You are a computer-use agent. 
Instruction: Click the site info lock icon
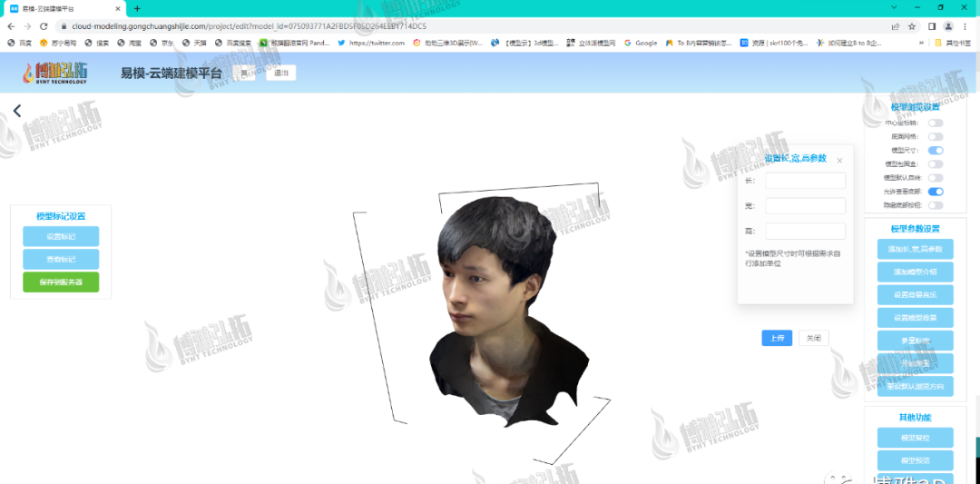pos(62,26)
